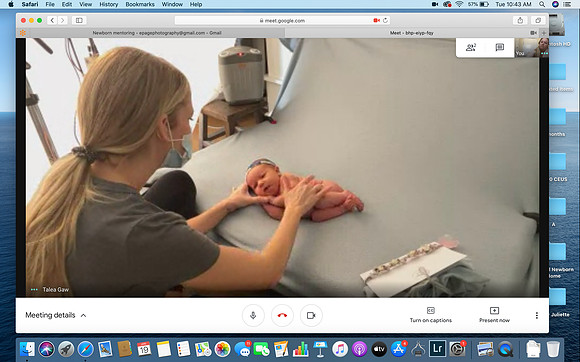This screenshot has height=362, width=580.
Task: Open Podcasts from the Dock
Action: pos(360,349)
